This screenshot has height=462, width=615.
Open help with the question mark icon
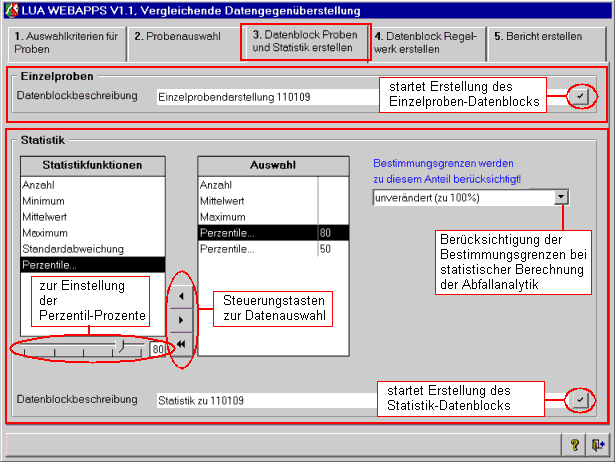coord(576,444)
